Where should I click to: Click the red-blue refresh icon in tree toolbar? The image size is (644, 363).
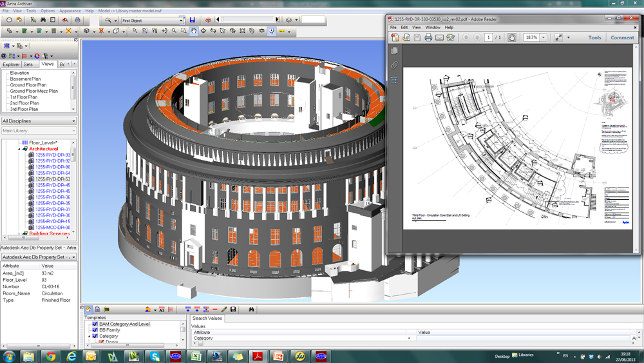(37, 56)
